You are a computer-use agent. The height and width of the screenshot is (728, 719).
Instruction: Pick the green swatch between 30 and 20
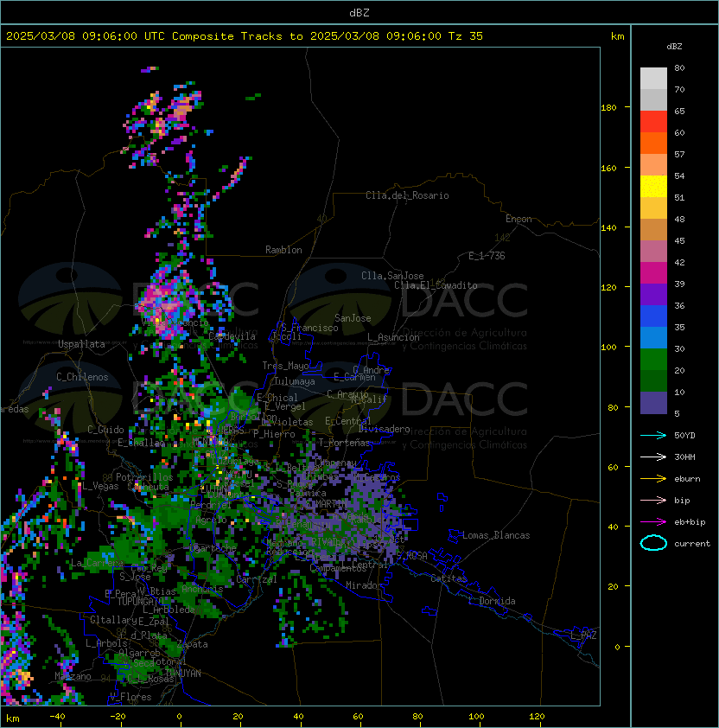653,360
